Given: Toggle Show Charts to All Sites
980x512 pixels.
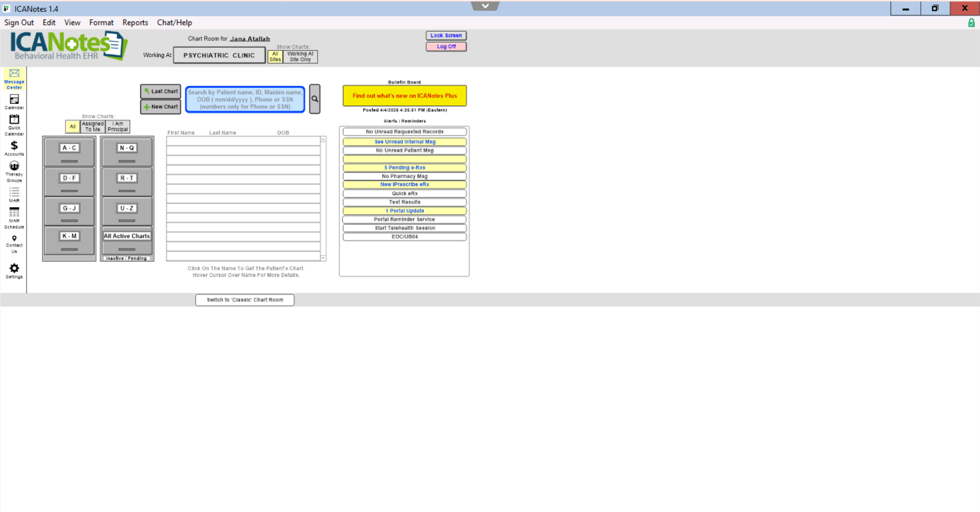Looking at the screenshot, I should click(x=275, y=57).
